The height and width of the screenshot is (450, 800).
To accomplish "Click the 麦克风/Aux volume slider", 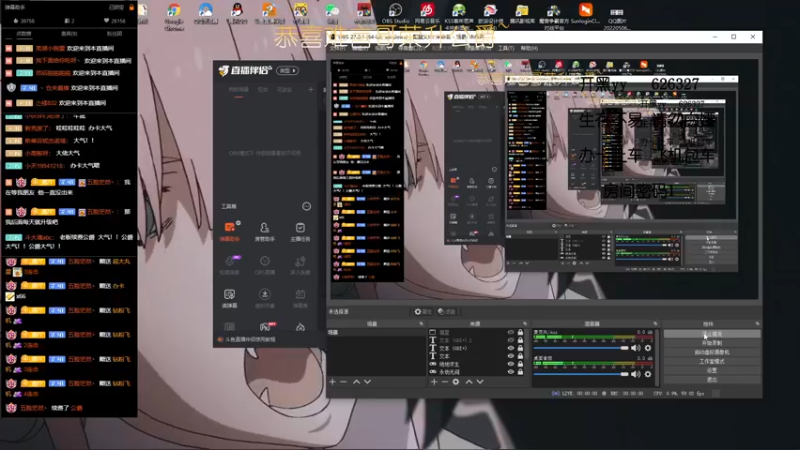I will pos(581,348).
